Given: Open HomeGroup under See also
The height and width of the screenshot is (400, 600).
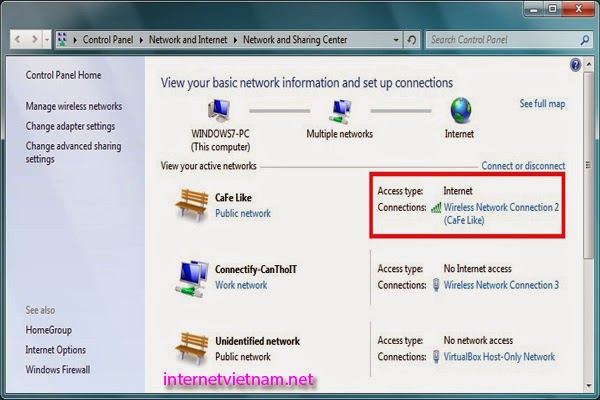Looking at the screenshot, I should (x=49, y=330).
